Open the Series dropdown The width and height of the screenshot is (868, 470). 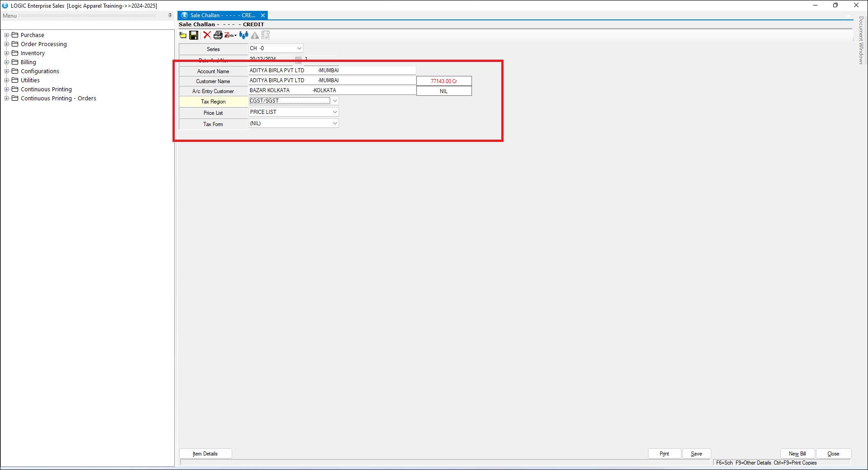coord(299,48)
